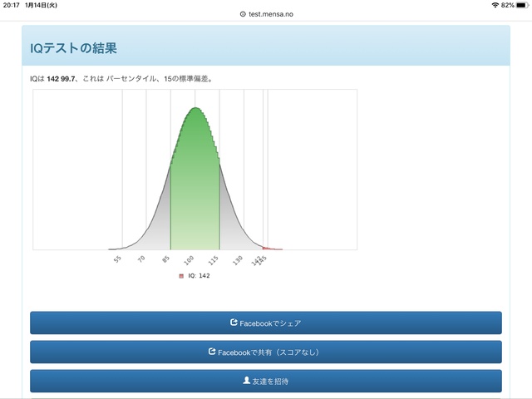Image resolution: width=532 pixels, height=399 pixels.
Task: Click the red IQ: 142 legend marker
Action: [x=181, y=276]
